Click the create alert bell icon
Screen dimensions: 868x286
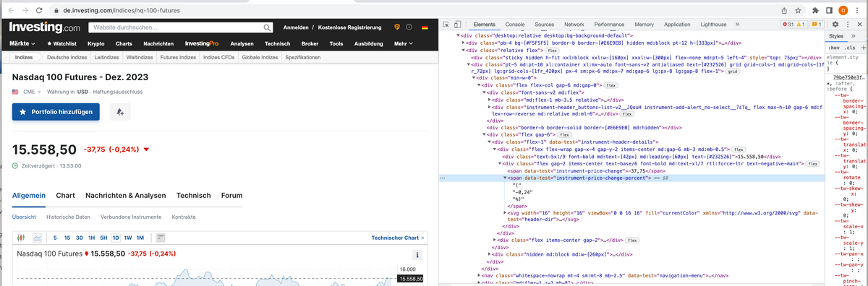pos(120,112)
